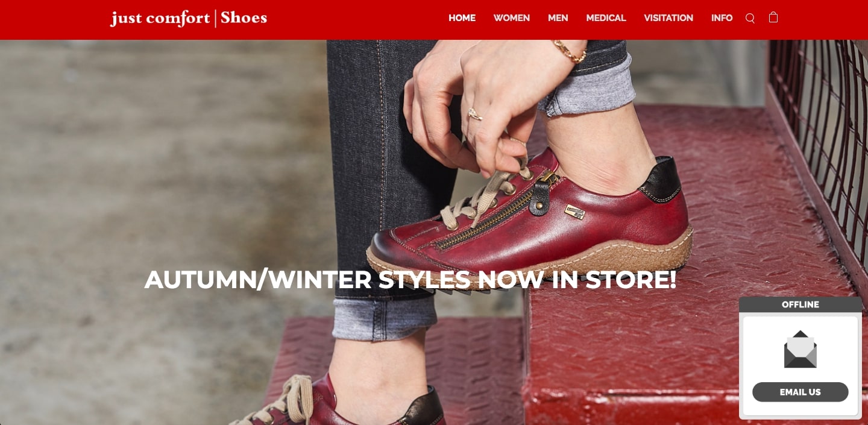Toggle the OFFLINE chat widget header
868x425 pixels.
[x=800, y=304]
